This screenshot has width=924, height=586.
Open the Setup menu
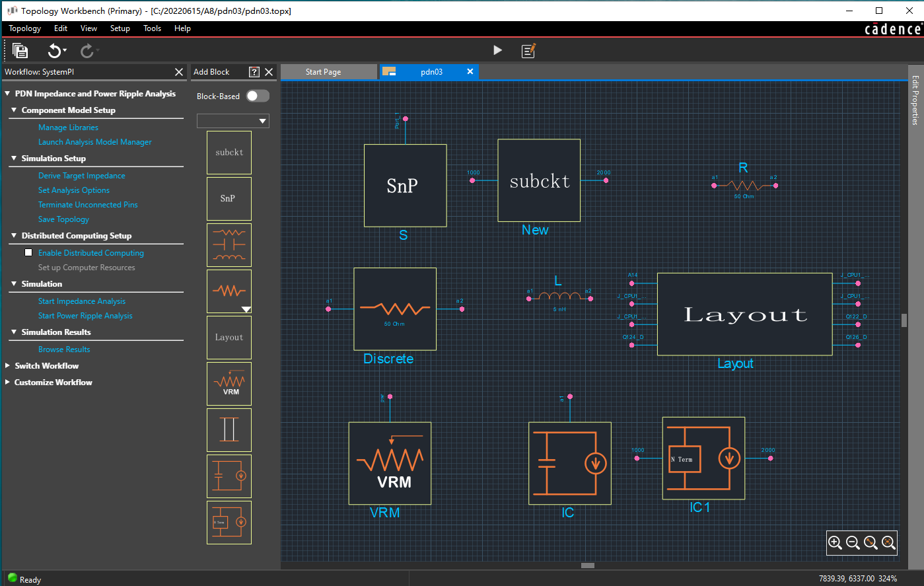coord(120,28)
